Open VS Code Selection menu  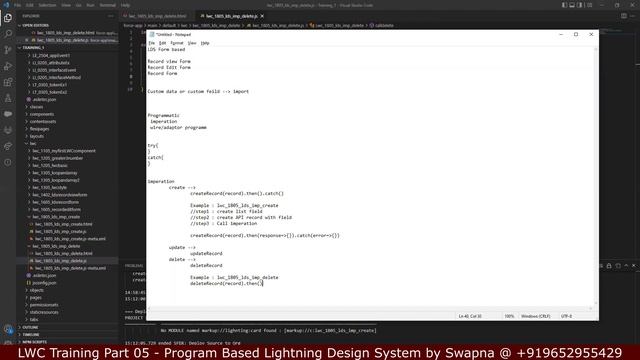tap(47, 5)
